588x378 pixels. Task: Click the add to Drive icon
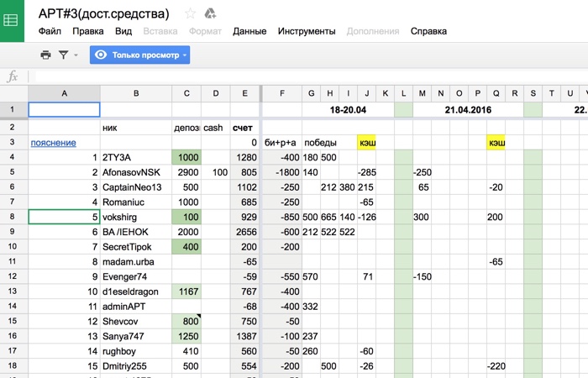pos(210,14)
